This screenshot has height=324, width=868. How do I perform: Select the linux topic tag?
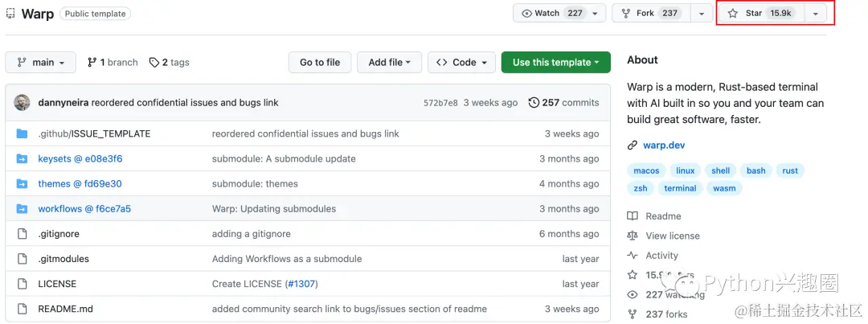[686, 171]
